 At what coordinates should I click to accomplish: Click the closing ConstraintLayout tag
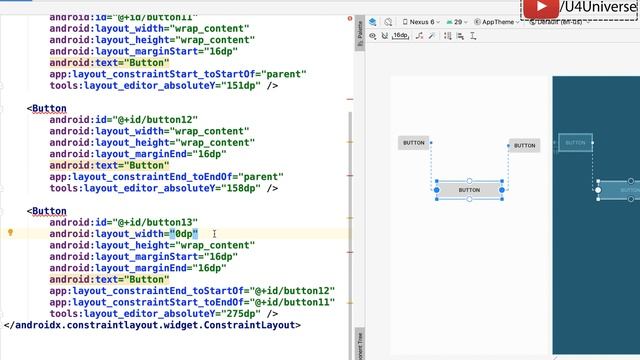[x=152, y=325]
